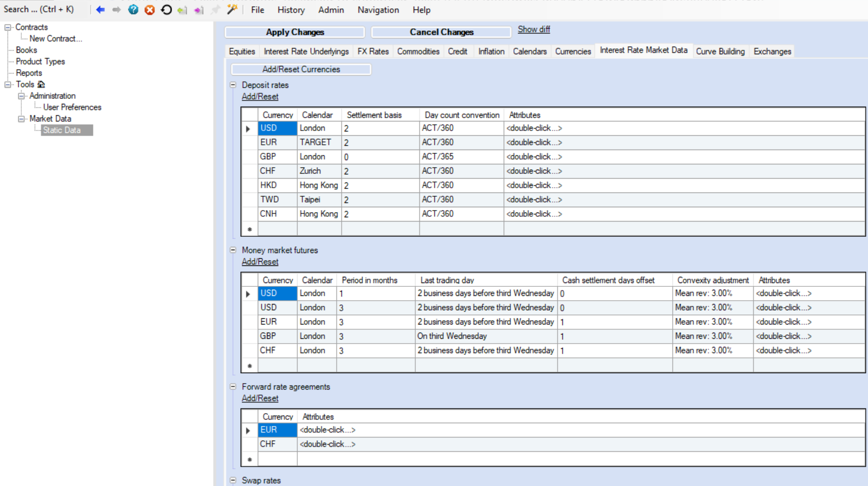Image resolution: width=868 pixels, height=486 pixels.
Task: Select GBP currency cell in Deposit rates
Action: click(277, 157)
